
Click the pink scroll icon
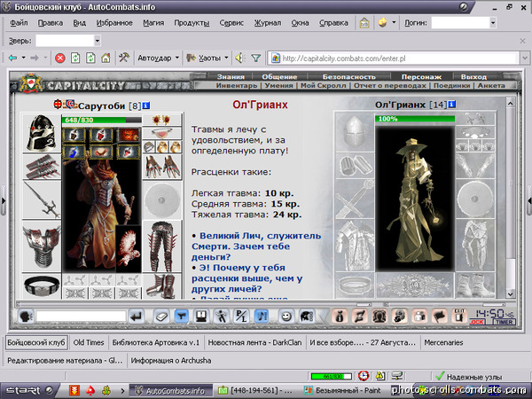[360, 317]
